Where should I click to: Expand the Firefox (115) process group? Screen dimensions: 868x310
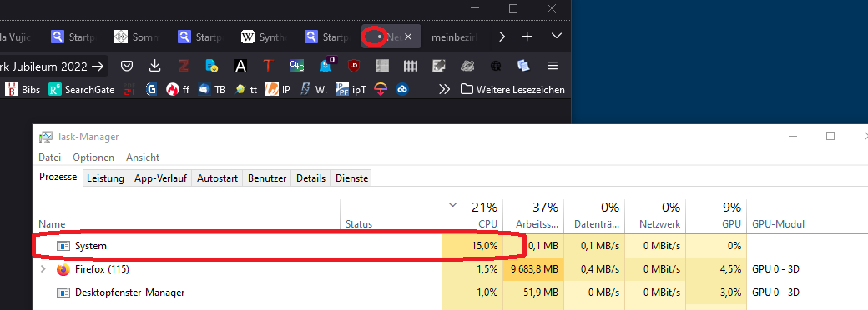tap(43, 269)
